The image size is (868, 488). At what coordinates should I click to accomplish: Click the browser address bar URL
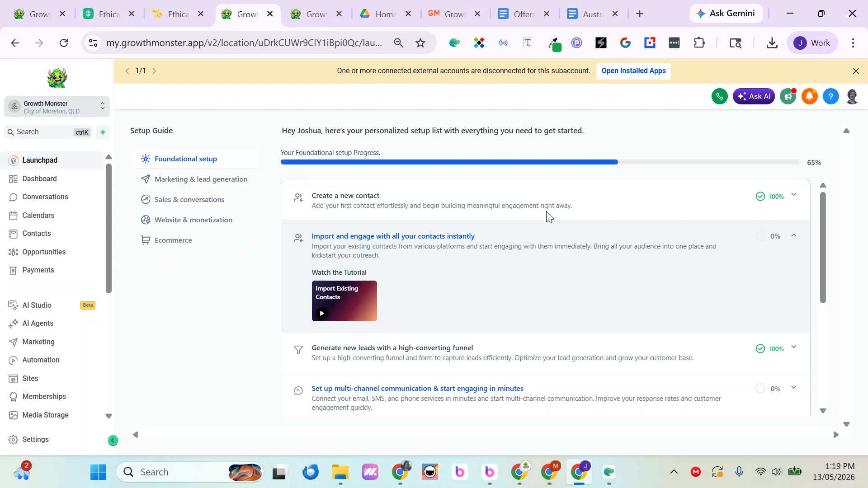(x=244, y=43)
